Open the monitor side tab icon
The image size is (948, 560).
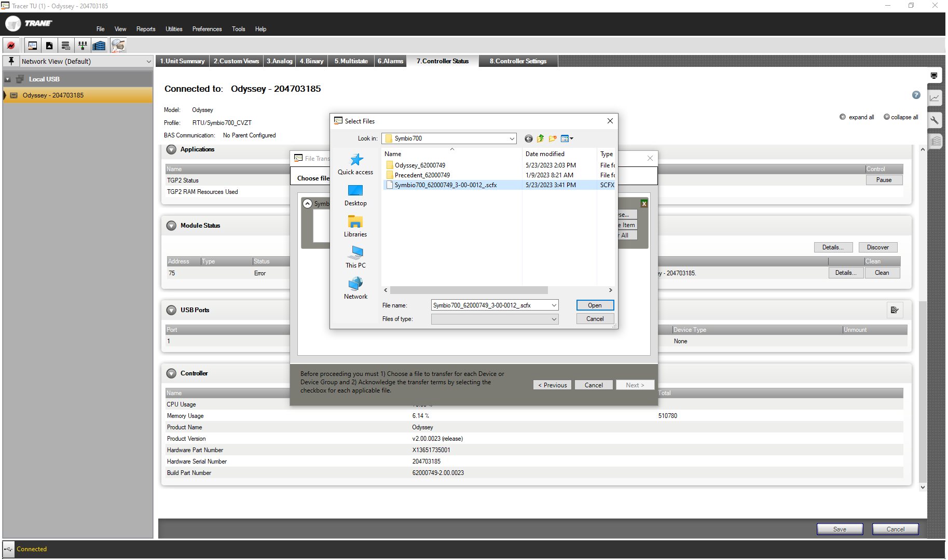(x=934, y=76)
